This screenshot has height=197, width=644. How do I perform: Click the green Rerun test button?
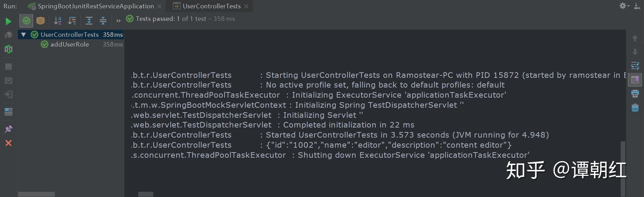8,21
